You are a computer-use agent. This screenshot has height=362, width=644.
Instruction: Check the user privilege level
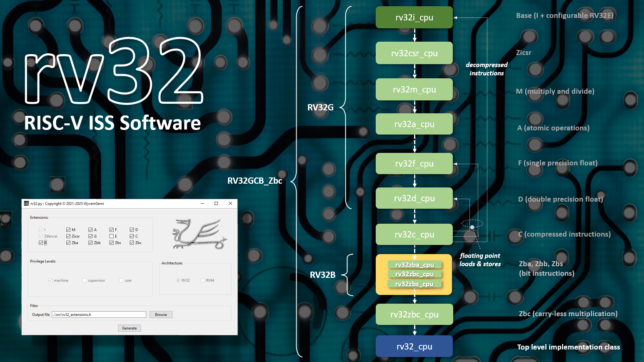click(121, 280)
